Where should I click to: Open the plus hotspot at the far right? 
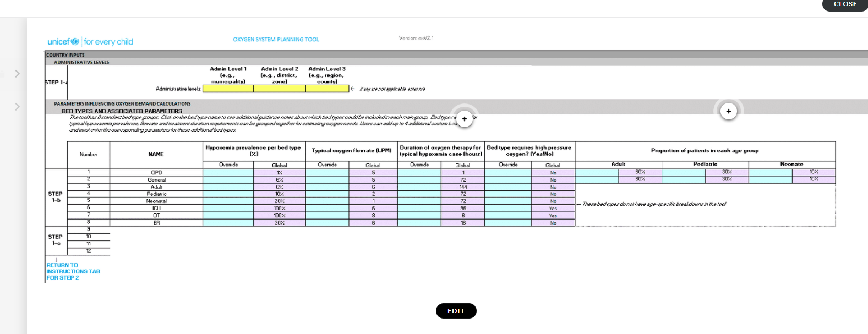click(x=728, y=111)
